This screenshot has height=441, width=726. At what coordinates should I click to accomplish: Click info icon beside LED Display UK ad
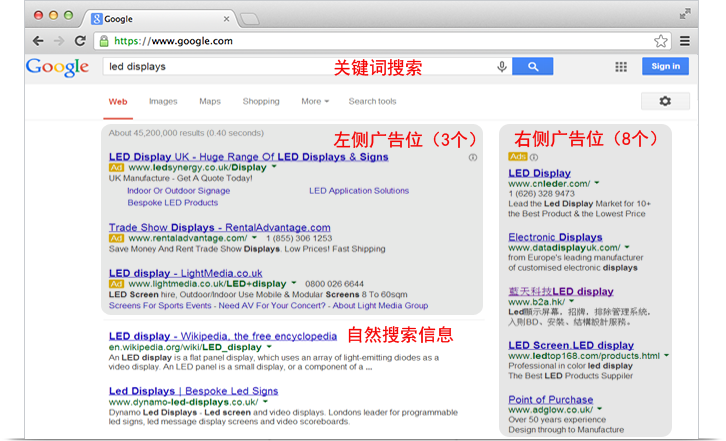472,158
